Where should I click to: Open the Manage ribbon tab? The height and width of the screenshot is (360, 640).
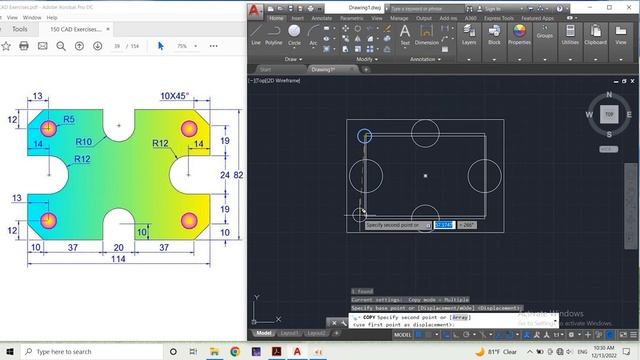pos(399,18)
